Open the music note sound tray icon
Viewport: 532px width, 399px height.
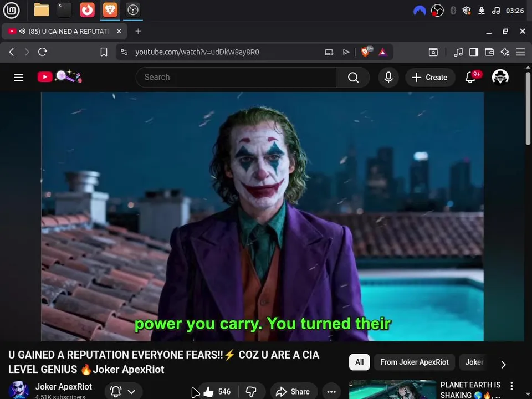coord(495,11)
